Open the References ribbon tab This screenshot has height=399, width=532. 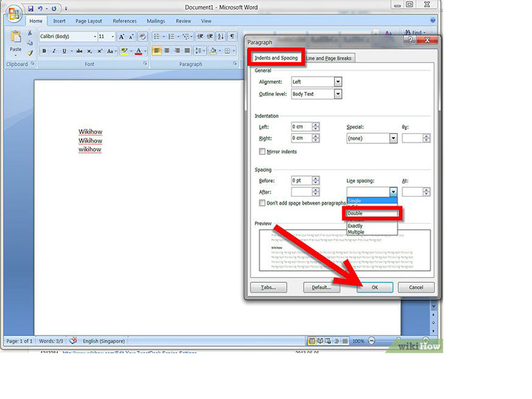[x=124, y=20]
